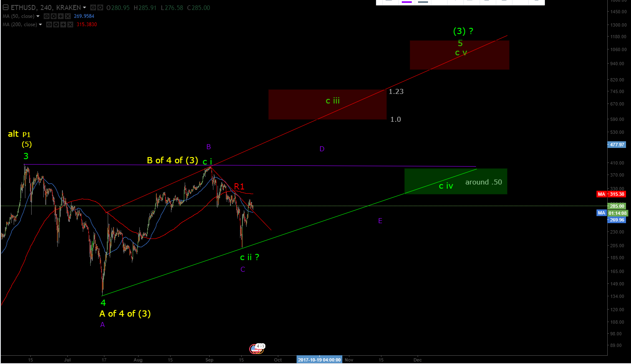The height and width of the screenshot is (364, 631).
Task: Click the blue MA 269.96 axis label
Action: click(617, 220)
